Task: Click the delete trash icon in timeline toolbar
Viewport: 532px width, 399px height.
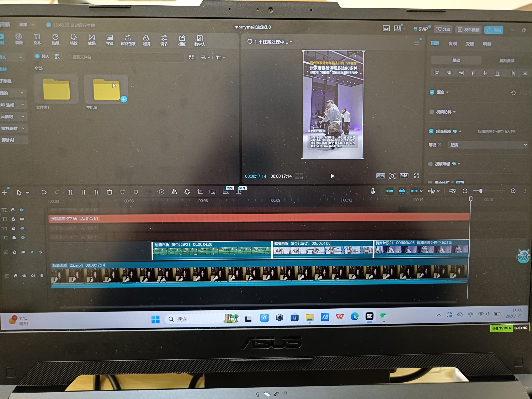Action: 110,192
